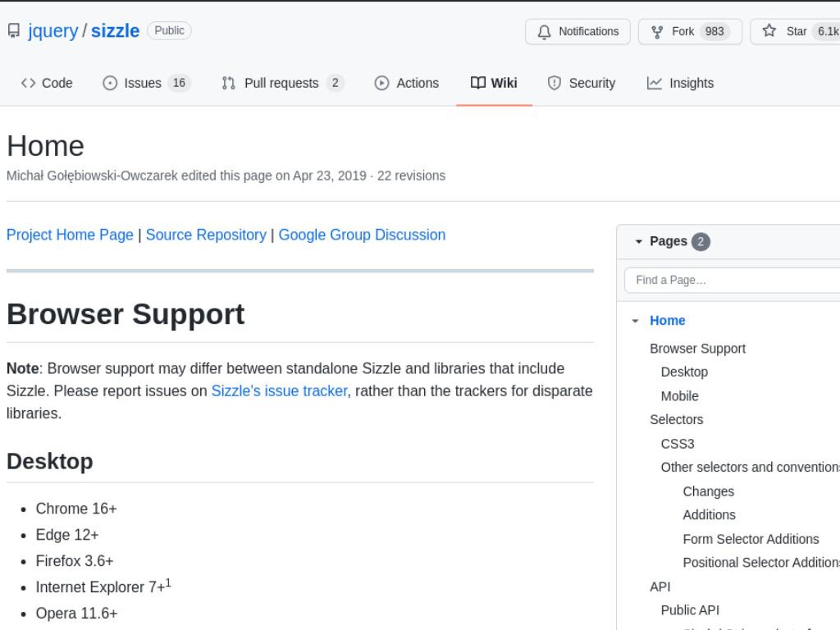Click the Star button label
This screenshot has height=630, width=840.
point(796,32)
